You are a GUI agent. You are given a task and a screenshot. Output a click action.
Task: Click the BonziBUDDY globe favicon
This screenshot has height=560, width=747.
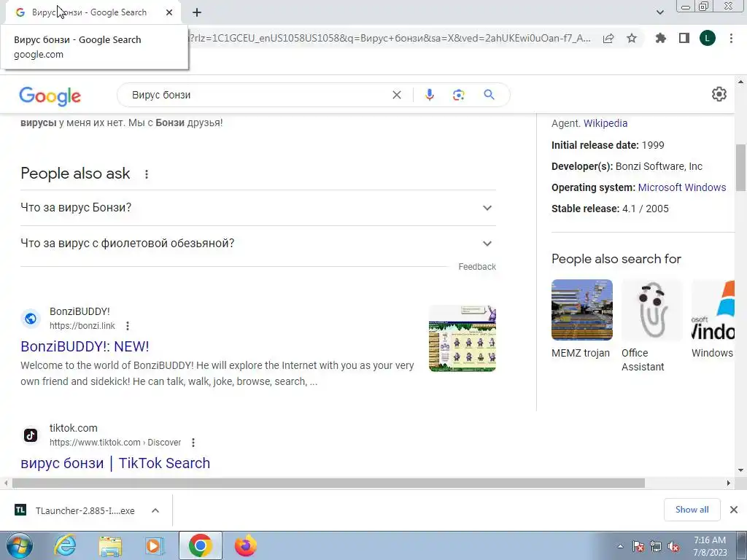point(31,319)
